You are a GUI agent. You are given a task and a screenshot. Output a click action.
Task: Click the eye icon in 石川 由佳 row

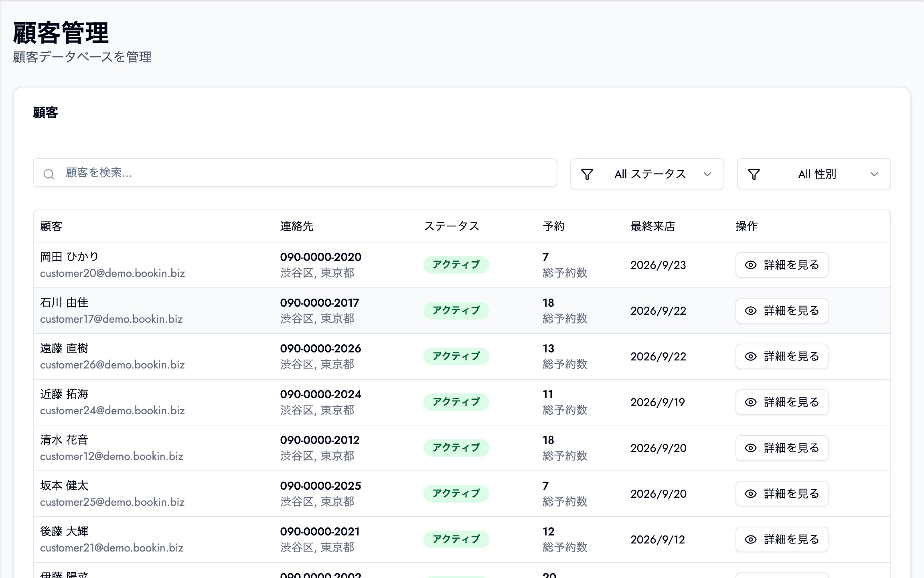[x=751, y=311]
